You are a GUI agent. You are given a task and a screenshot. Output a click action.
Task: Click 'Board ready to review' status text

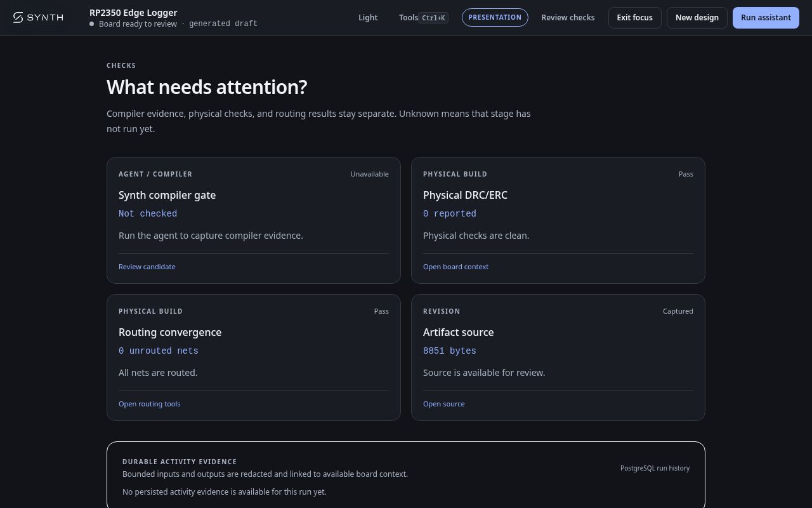click(x=138, y=23)
